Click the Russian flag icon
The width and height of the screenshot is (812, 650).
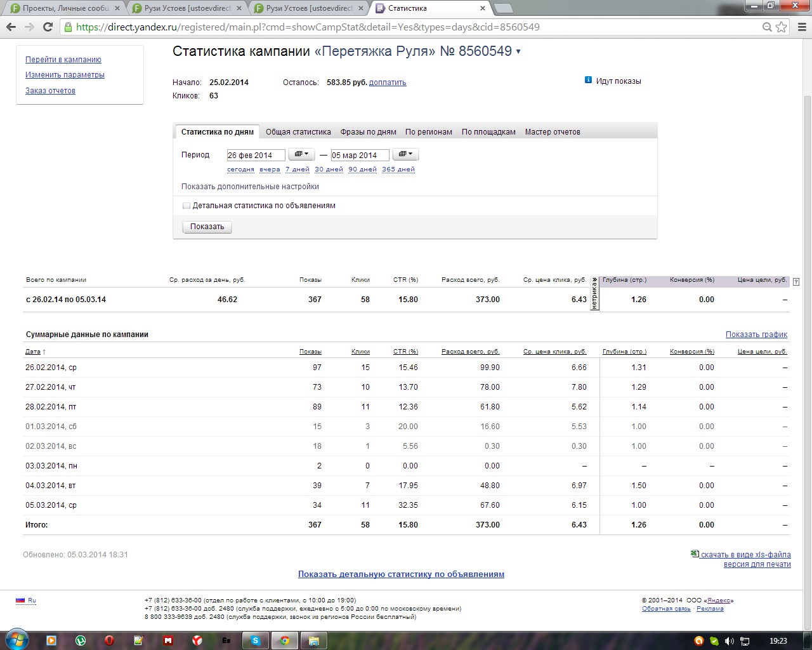[x=20, y=600]
